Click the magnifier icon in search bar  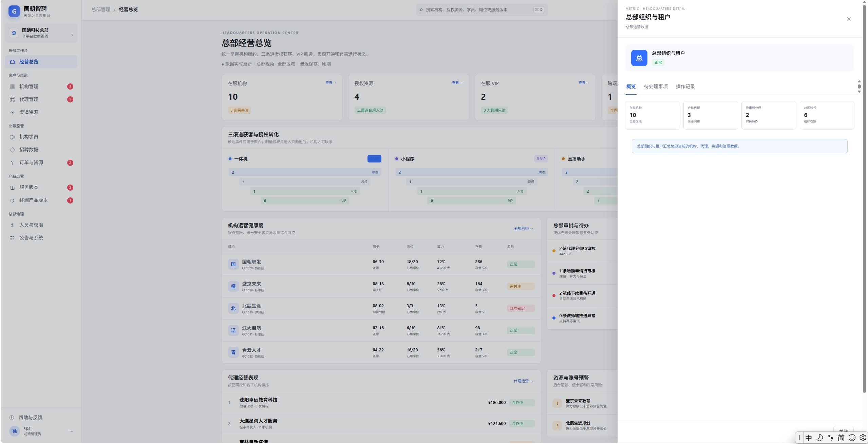(421, 10)
